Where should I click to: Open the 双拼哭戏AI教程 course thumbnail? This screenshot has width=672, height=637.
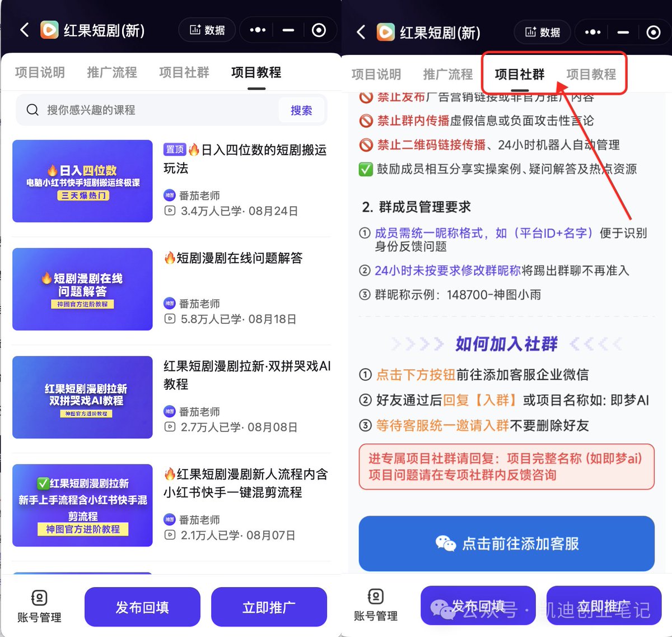pyautogui.click(x=82, y=397)
